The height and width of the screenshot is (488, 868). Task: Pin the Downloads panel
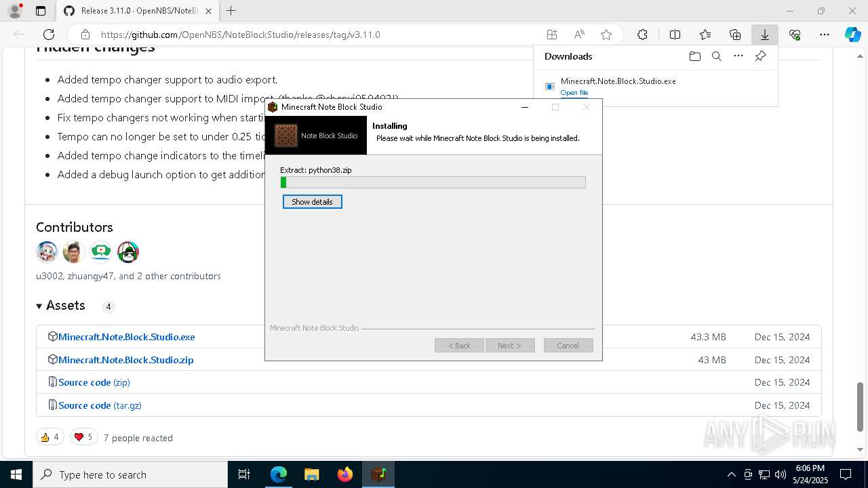point(760,56)
